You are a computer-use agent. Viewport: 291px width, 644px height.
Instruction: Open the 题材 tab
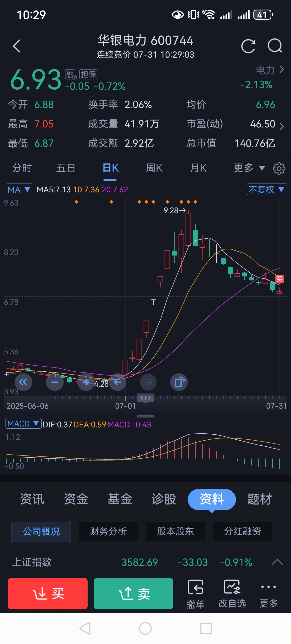pyautogui.click(x=259, y=499)
